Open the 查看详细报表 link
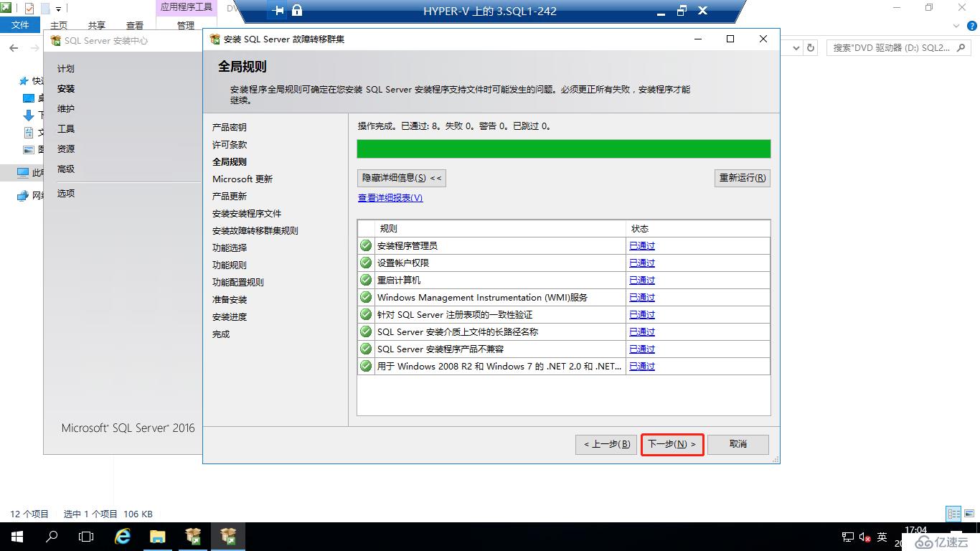Screen dimensions: 980x551 pyautogui.click(x=390, y=198)
